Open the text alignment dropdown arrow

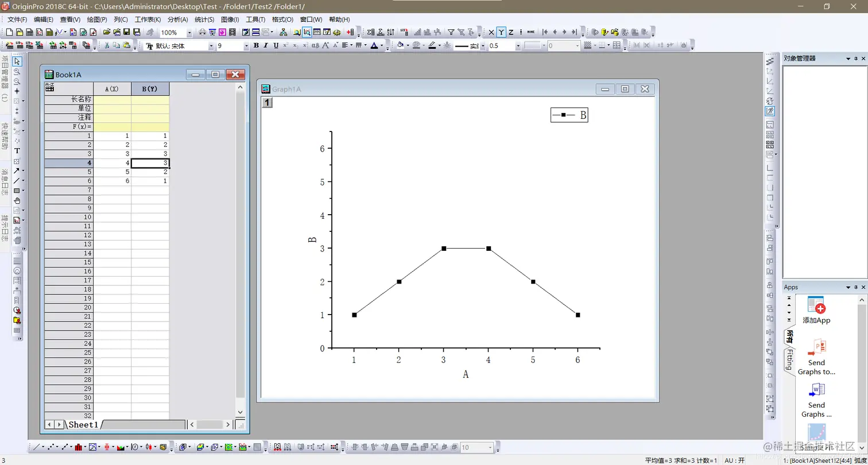pyautogui.click(x=351, y=46)
